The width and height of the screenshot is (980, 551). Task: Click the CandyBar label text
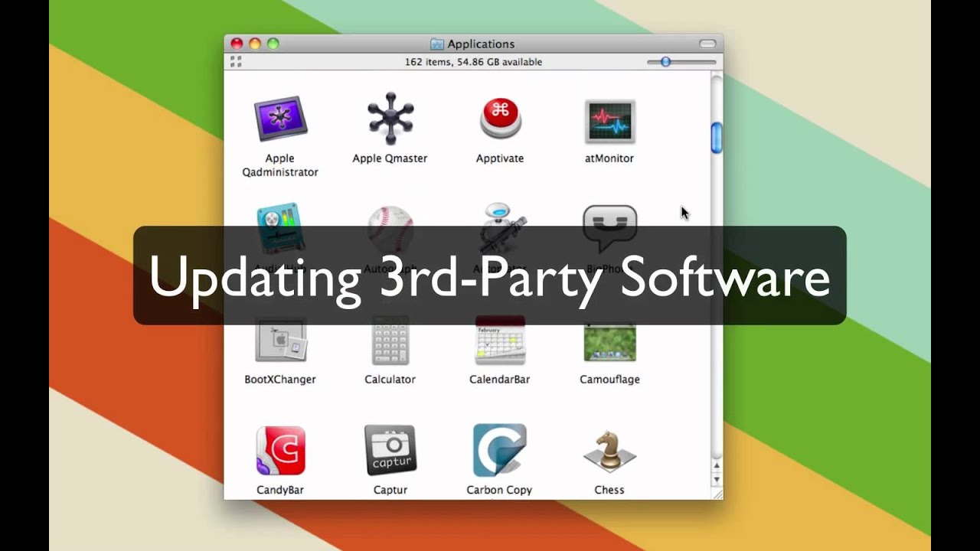[x=280, y=490]
